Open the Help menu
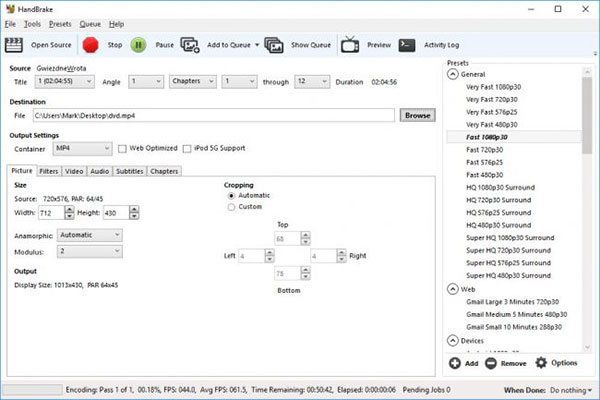 116,24
